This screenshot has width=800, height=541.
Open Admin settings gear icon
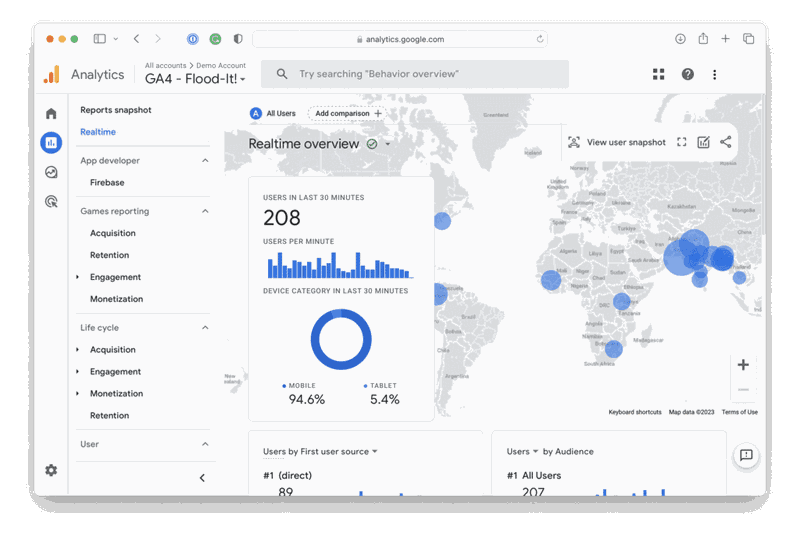(51, 470)
